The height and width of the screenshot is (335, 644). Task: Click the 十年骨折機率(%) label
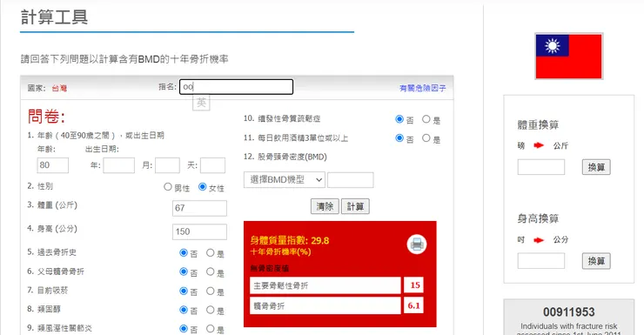[x=280, y=251]
